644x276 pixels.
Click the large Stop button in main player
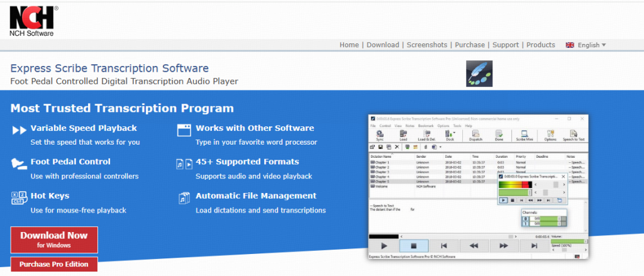click(x=414, y=246)
